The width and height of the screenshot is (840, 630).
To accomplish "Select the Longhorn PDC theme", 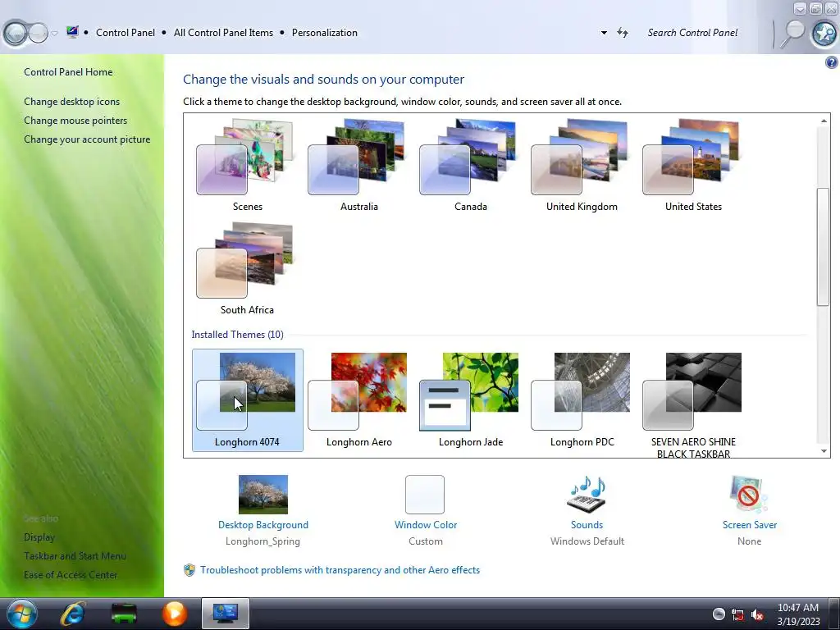I will (x=582, y=400).
